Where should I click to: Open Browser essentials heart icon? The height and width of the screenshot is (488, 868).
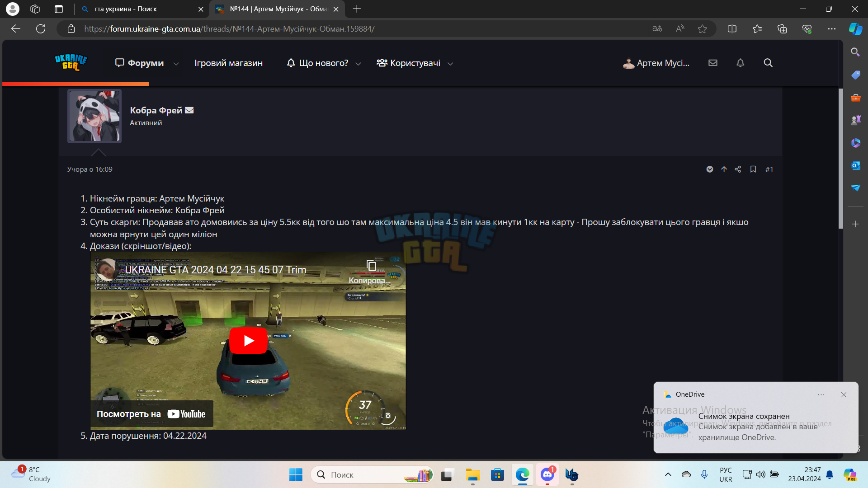807,29
